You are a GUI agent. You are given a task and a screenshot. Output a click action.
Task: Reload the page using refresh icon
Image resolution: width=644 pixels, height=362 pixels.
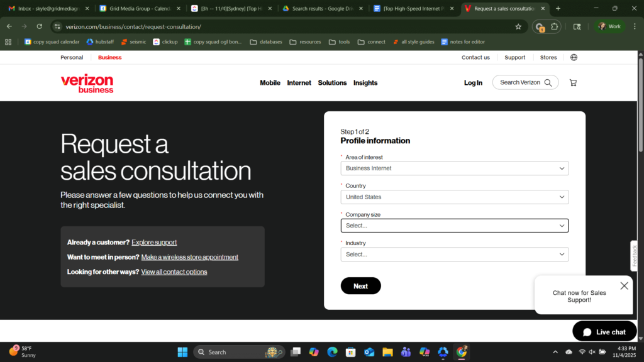pos(39,26)
